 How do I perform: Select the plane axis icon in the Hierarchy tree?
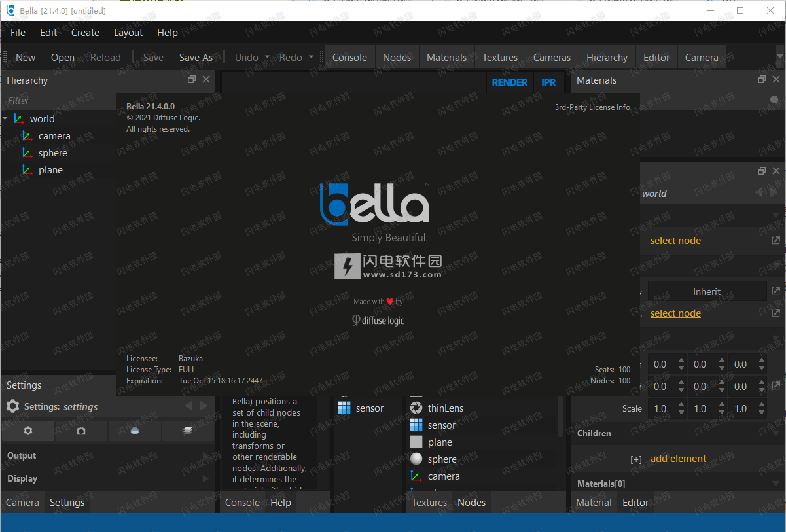(x=27, y=170)
